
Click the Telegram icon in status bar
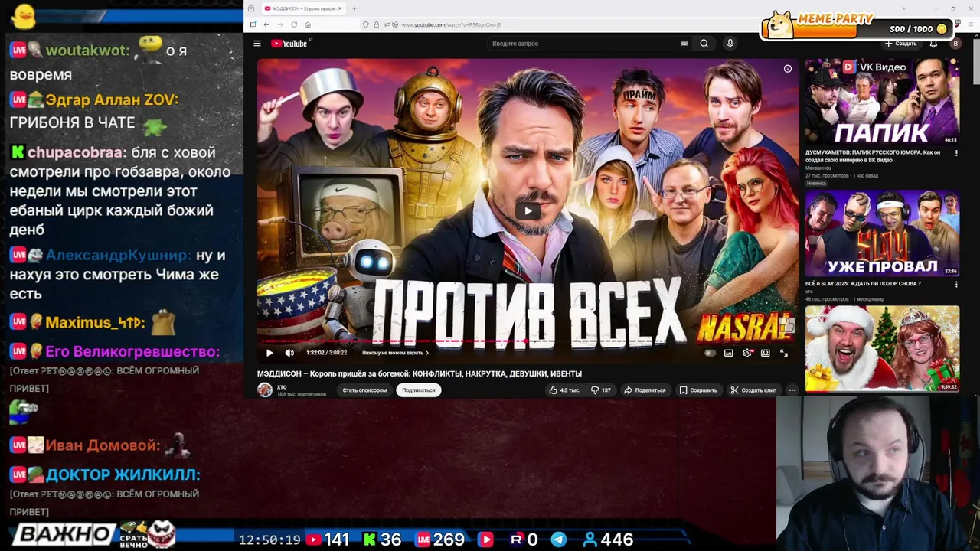[559, 540]
